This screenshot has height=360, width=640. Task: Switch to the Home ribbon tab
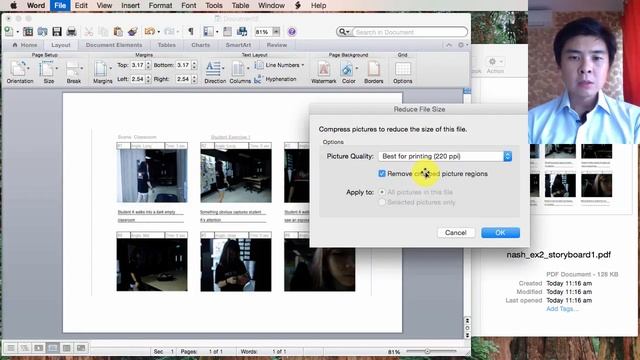click(25, 45)
